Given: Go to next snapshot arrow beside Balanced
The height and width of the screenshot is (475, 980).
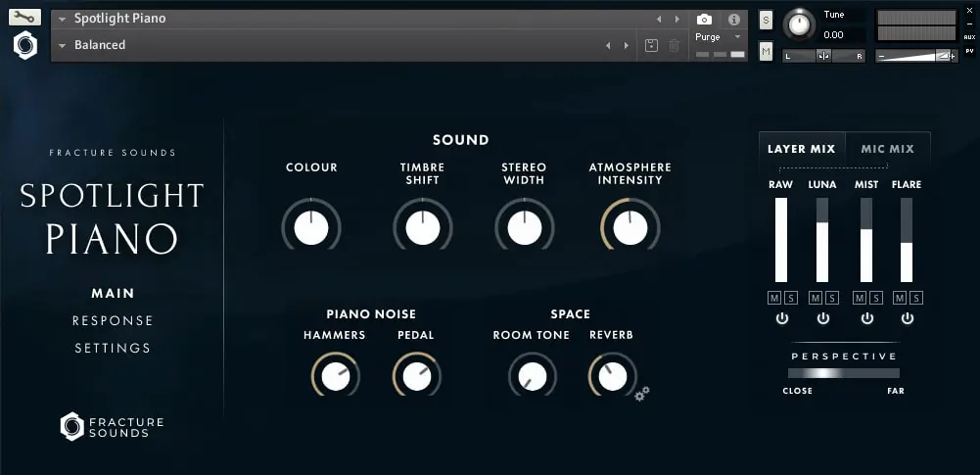Looking at the screenshot, I should 627,46.
